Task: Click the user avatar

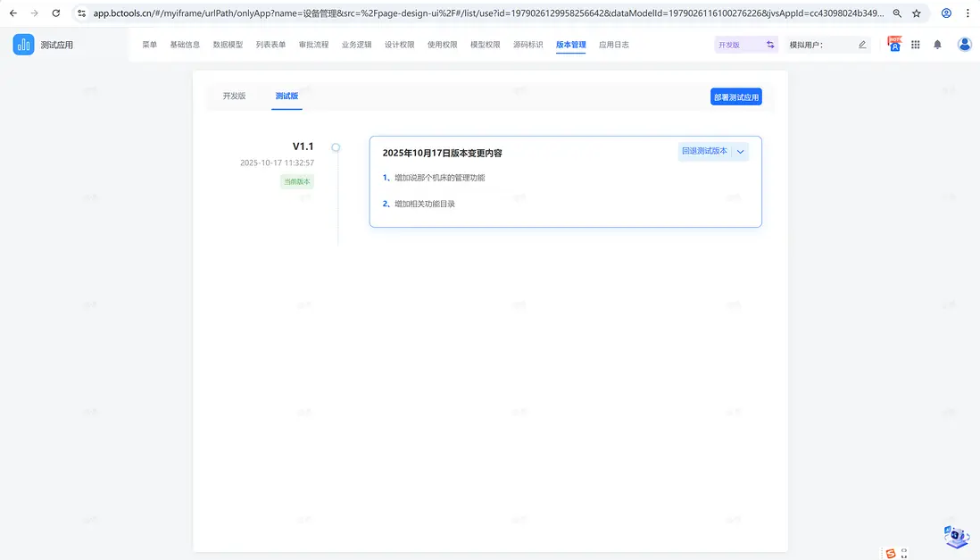Action: (965, 44)
